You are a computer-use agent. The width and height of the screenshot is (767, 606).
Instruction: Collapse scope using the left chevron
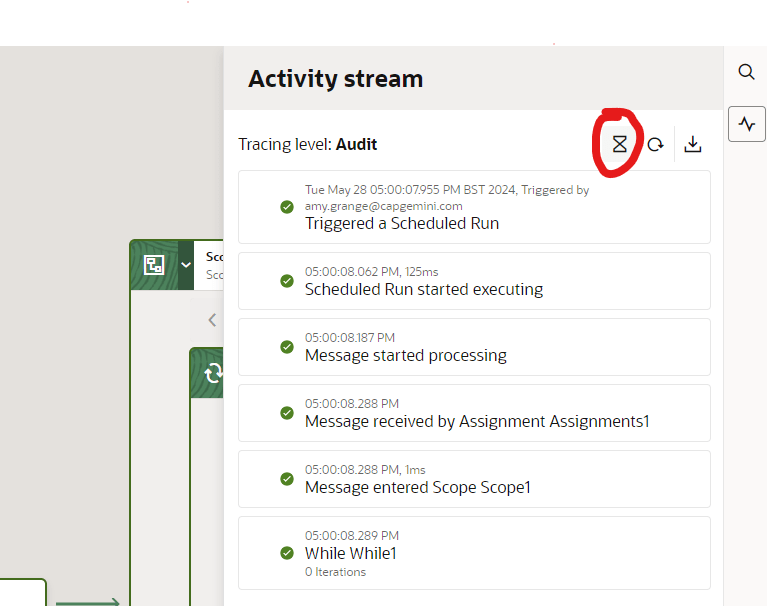212,320
